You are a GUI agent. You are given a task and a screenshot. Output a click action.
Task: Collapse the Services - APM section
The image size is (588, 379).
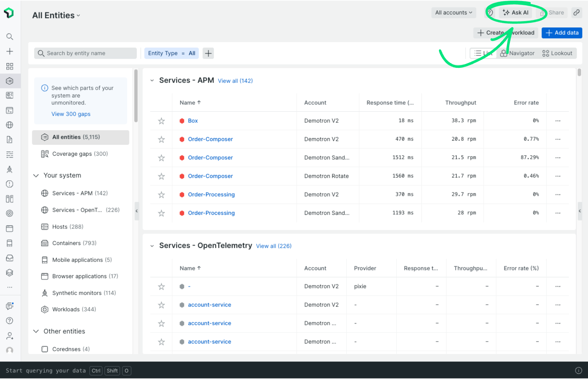[x=152, y=80]
